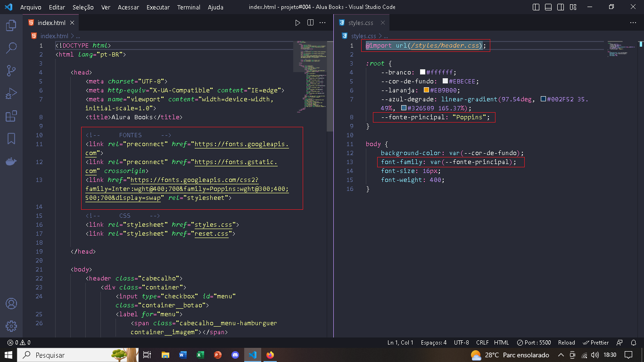This screenshot has height=362, width=644.
Task: Open the Windows Start menu
Action: pyautogui.click(x=8, y=355)
